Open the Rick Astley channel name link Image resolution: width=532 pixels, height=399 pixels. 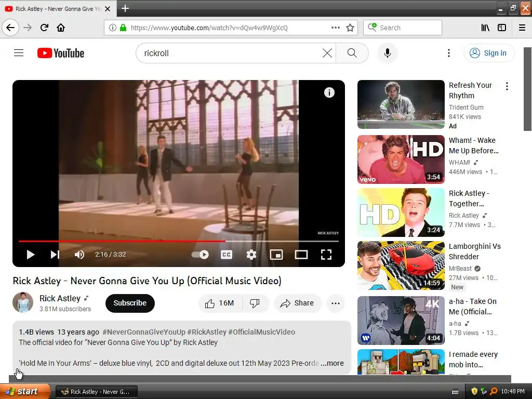60,298
